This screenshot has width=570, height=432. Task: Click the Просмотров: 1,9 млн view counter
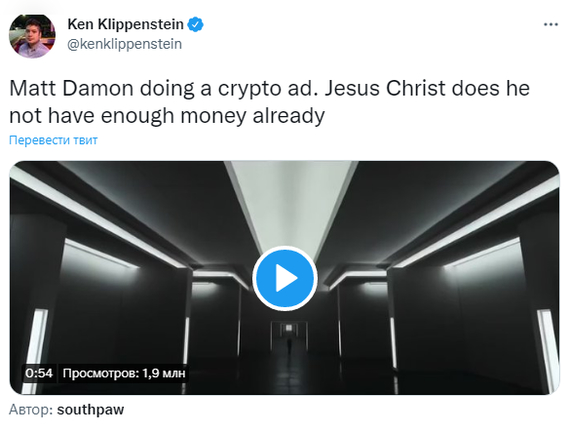(x=124, y=373)
